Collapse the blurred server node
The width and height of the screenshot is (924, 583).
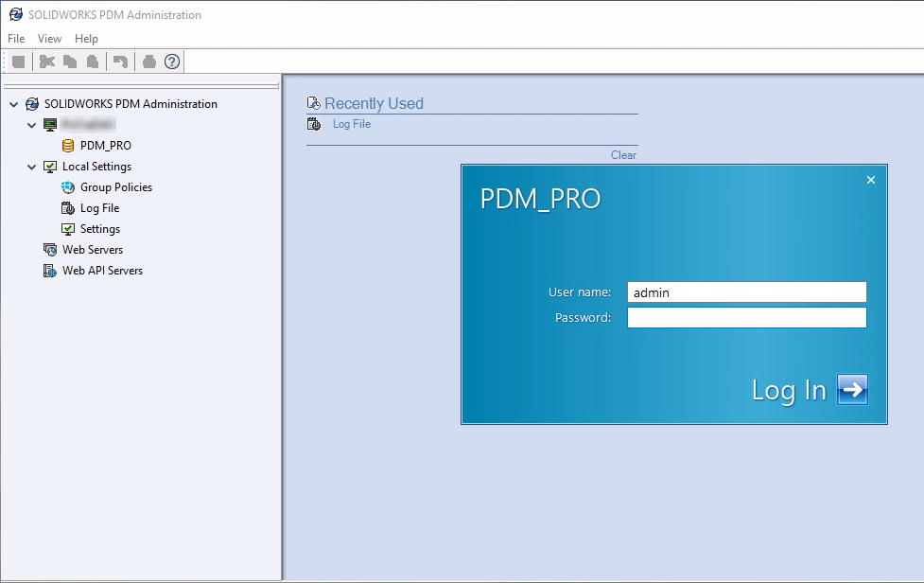pos(32,125)
